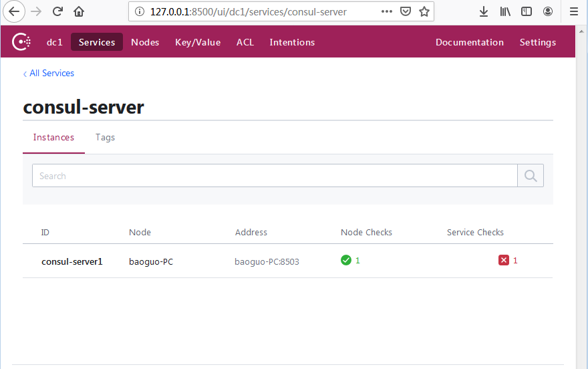This screenshot has height=369, width=588.
Task: Switch to the Tags tab
Action: [x=105, y=137]
